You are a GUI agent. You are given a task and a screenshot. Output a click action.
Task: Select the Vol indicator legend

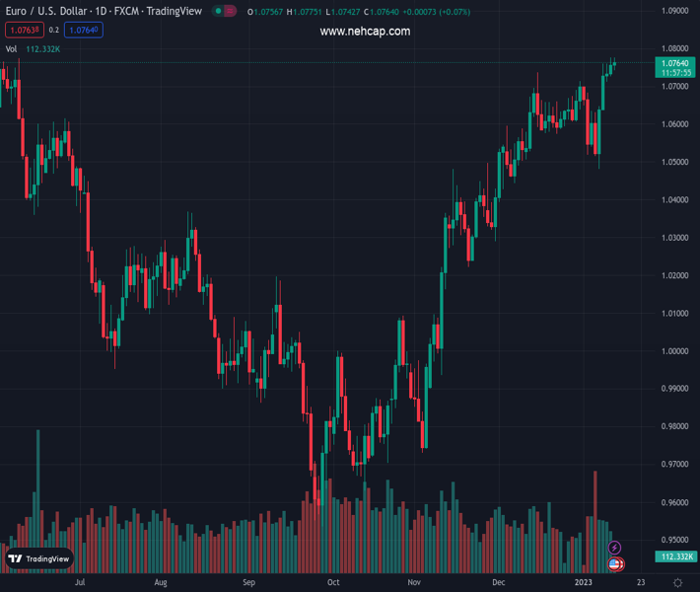(12, 48)
